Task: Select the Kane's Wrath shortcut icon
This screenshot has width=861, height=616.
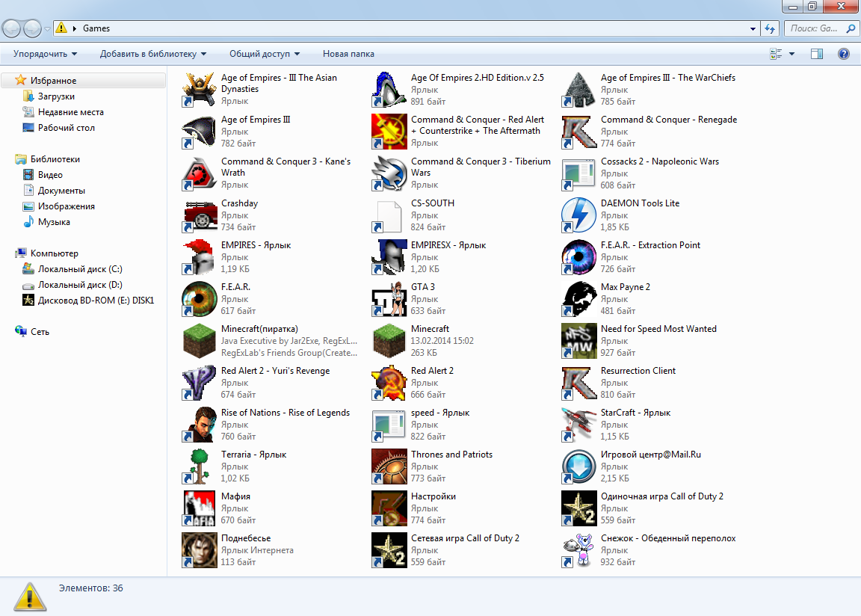Action: pos(200,173)
